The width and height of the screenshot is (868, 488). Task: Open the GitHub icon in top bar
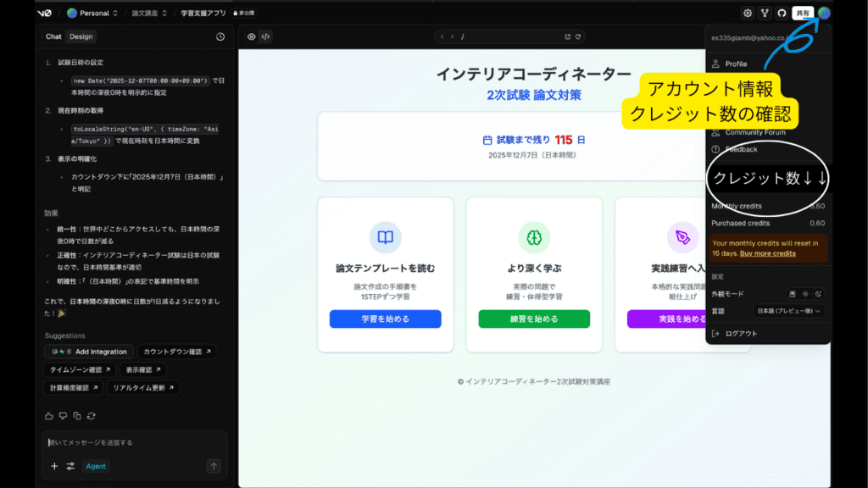coord(782,13)
